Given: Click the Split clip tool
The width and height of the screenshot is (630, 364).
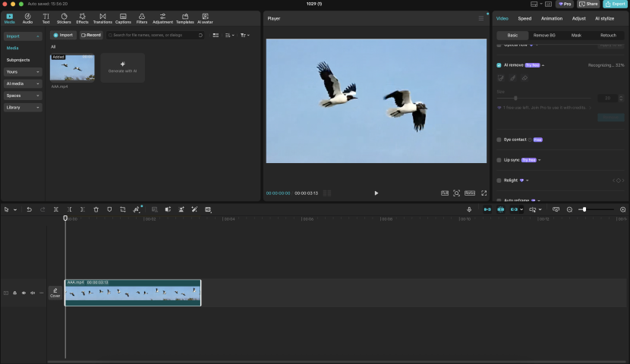Looking at the screenshot, I should (56, 209).
